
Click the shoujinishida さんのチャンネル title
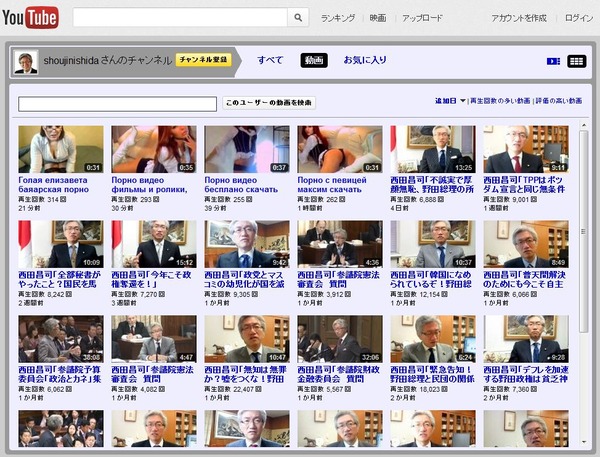tap(108, 60)
